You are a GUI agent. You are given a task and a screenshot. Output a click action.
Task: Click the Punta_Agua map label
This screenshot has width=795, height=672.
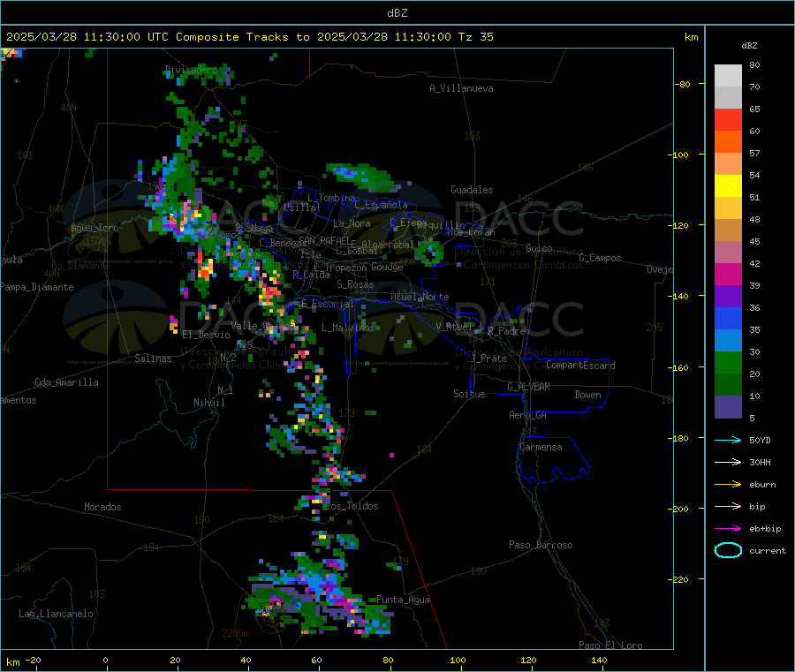pyautogui.click(x=403, y=600)
